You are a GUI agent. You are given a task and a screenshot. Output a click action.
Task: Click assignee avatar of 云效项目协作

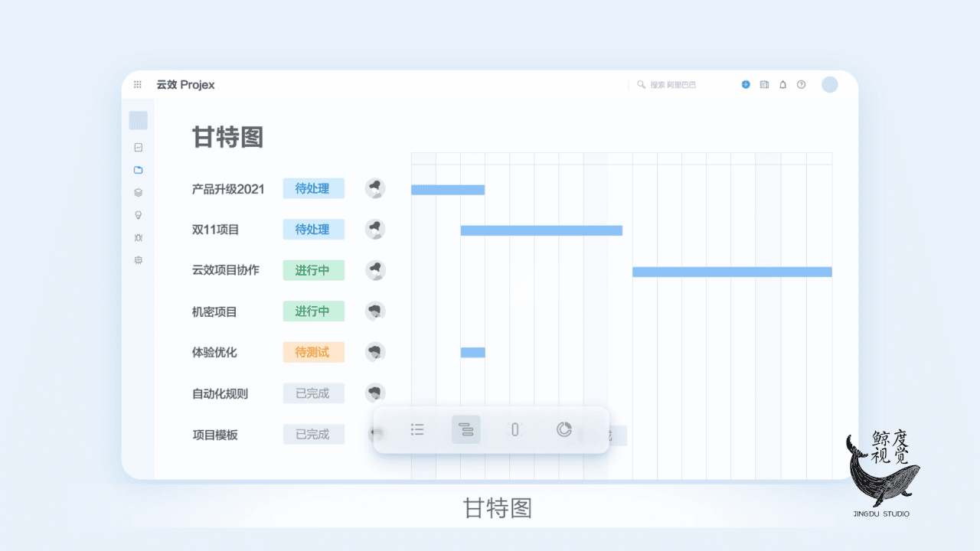coord(375,270)
